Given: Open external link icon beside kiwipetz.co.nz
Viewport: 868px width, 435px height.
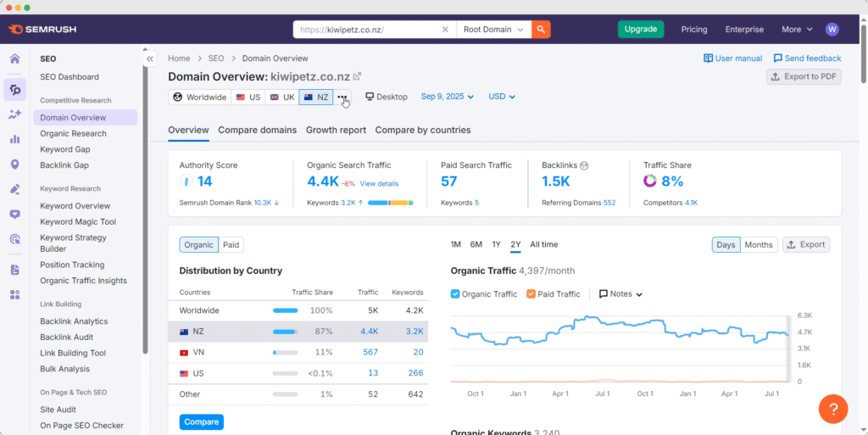Looking at the screenshot, I should click(x=357, y=77).
